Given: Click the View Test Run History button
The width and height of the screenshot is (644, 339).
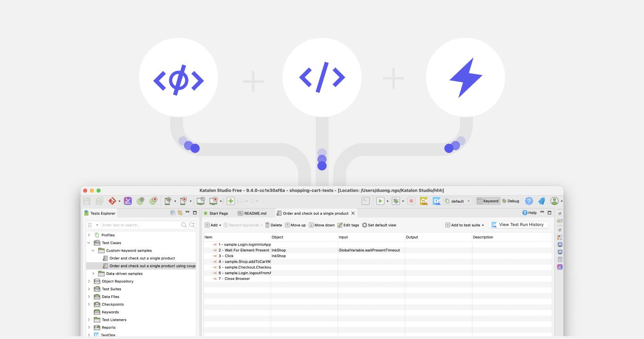Looking at the screenshot, I should point(518,224).
